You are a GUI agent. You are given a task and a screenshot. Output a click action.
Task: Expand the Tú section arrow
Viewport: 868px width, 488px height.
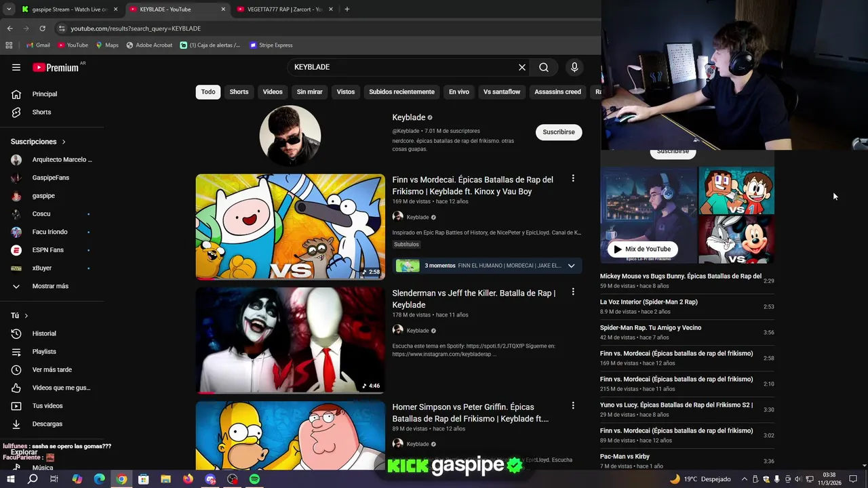tap(26, 316)
